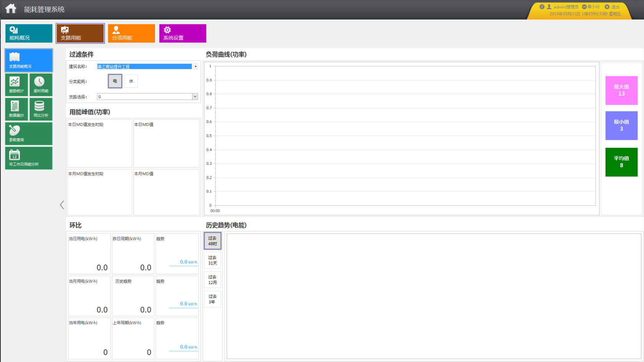
Task: Click 当日用电(kW·h) cell
Action: [x=89, y=254]
